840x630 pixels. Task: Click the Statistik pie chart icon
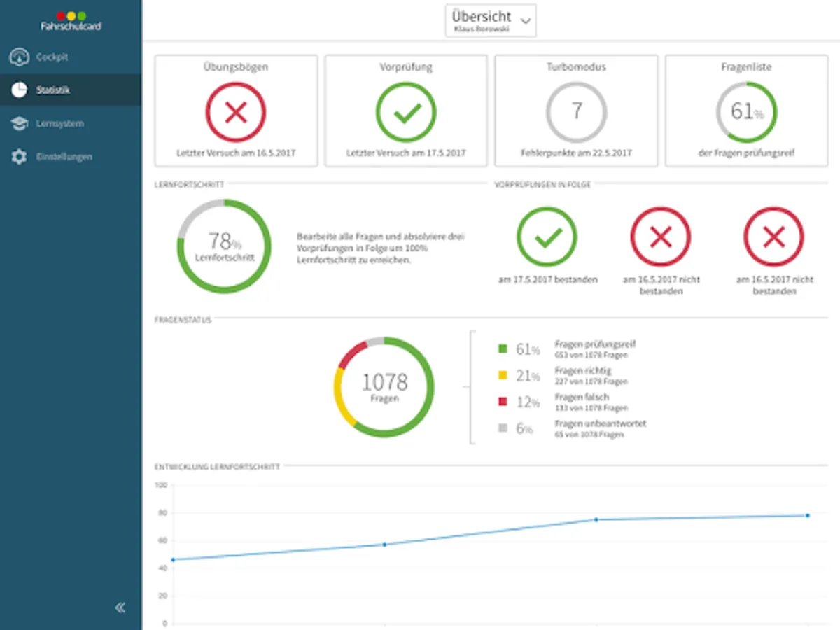(x=19, y=90)
